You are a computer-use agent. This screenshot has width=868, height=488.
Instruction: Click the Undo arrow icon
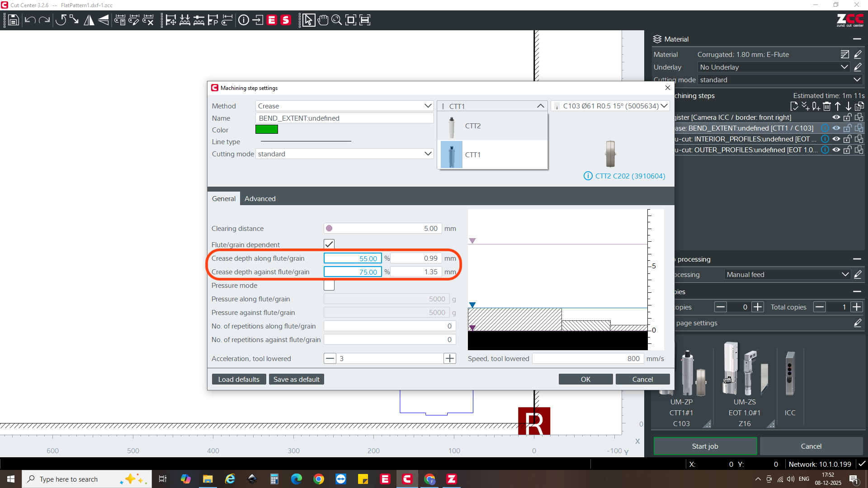[30, 20]
